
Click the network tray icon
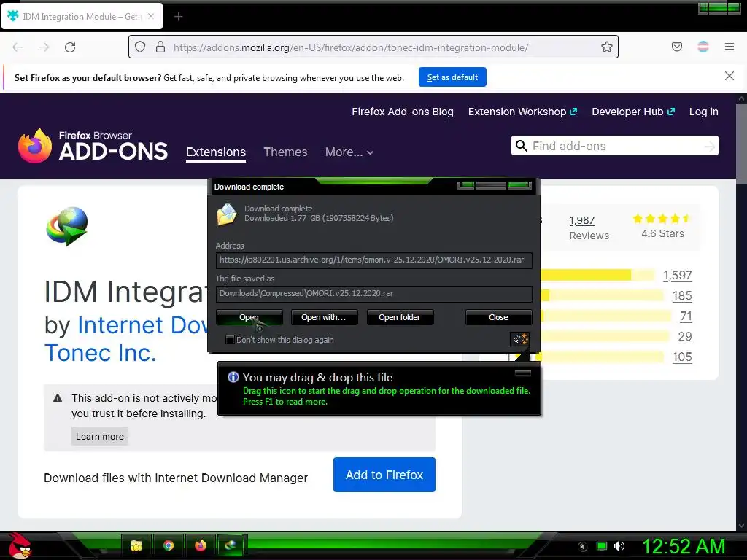pyautogui.click(x=602, y=546)
